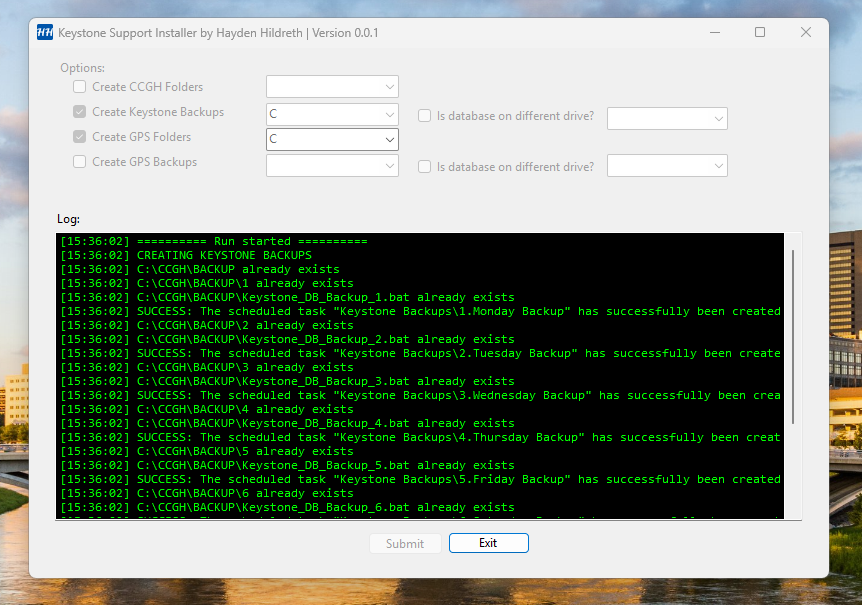862x605 pixels.
Task: Open the CCGH Folders drive dropdown
Action: (x=332, y=87)
